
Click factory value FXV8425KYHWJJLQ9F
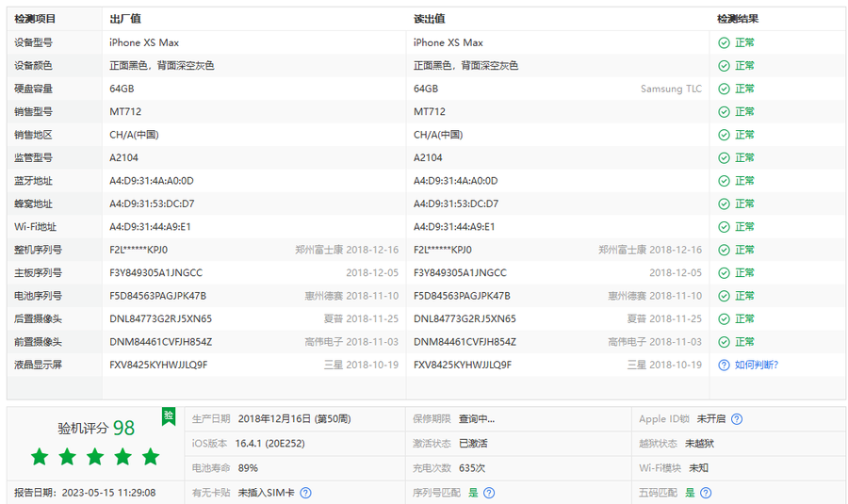[x=158, y=365]
